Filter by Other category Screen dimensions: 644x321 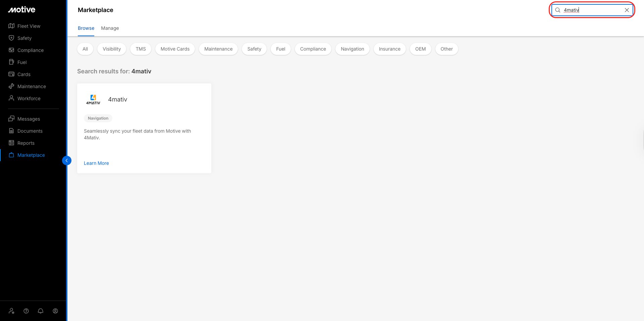click(x=447, y=49)
